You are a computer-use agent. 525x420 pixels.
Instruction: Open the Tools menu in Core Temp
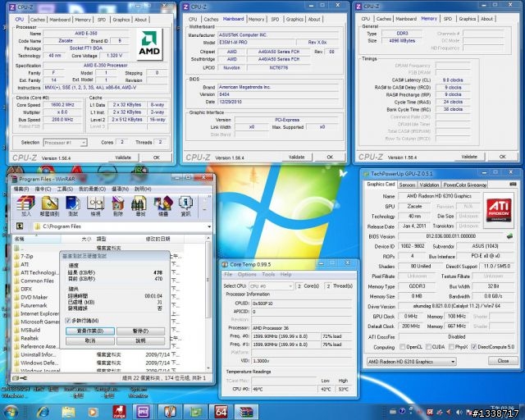[268, 274]
